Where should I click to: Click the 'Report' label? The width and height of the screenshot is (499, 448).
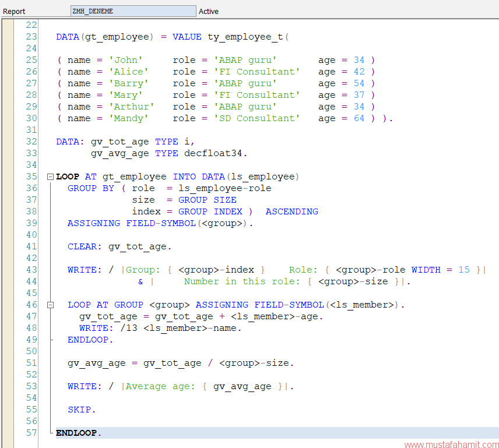tap(14, 12)
